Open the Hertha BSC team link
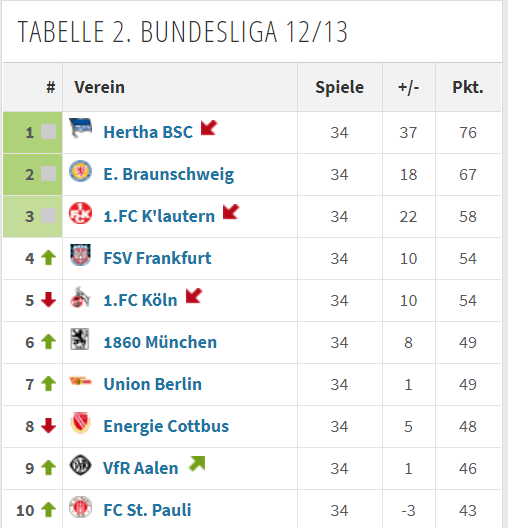The width and height of the screenshot is (508, 528). (148, 132)
